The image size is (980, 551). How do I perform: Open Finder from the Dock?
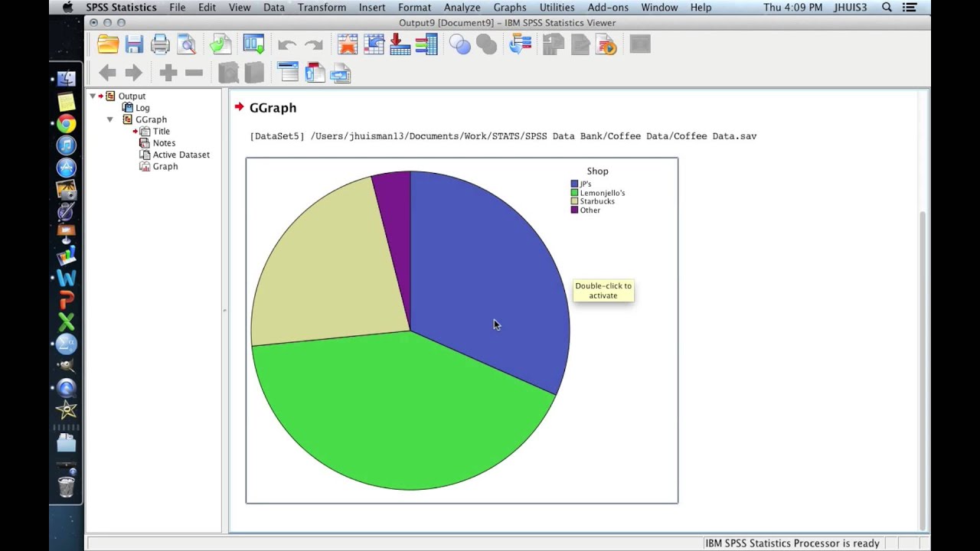[x=67, y=78]
